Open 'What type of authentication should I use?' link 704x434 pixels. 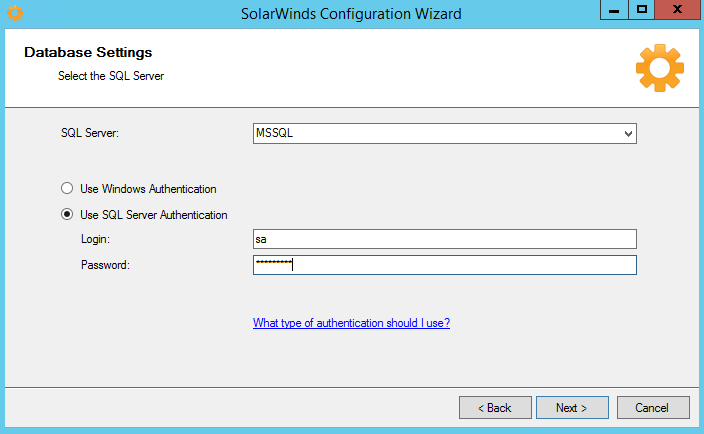[351, 323]
